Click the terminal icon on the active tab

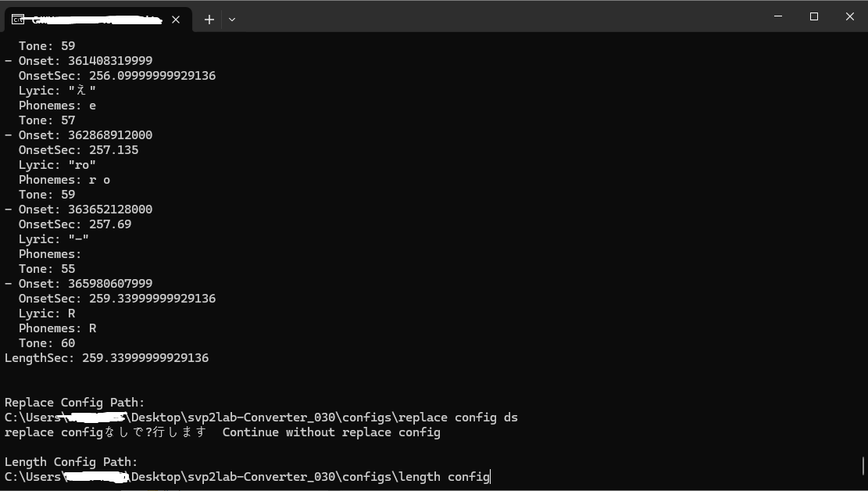point(17,20)
